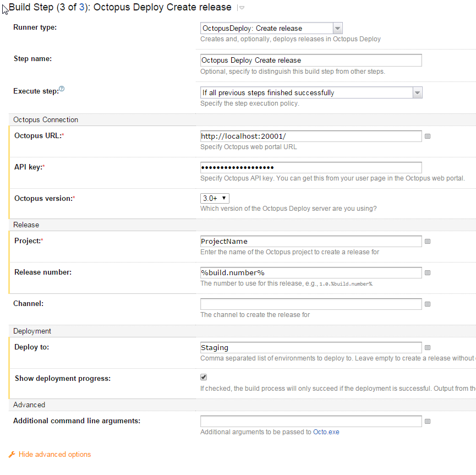Click the step count link in title

click(82, 7)
